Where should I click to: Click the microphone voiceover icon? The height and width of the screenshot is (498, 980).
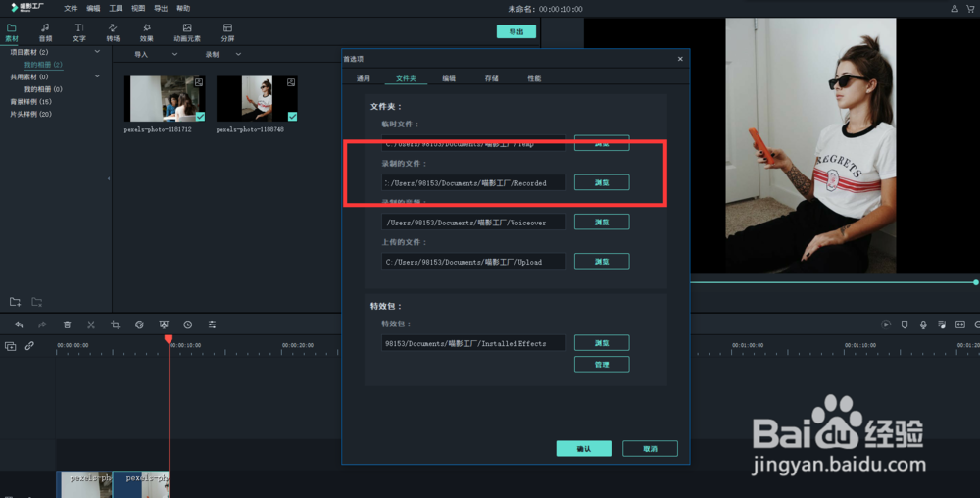tap(923, 324)
